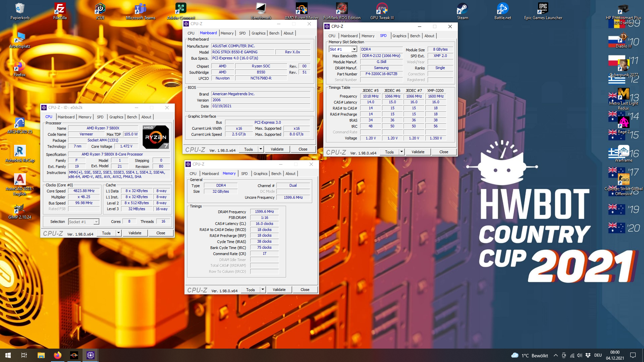
Task: Open About tab in SPD window
Action: click(429, 36)
